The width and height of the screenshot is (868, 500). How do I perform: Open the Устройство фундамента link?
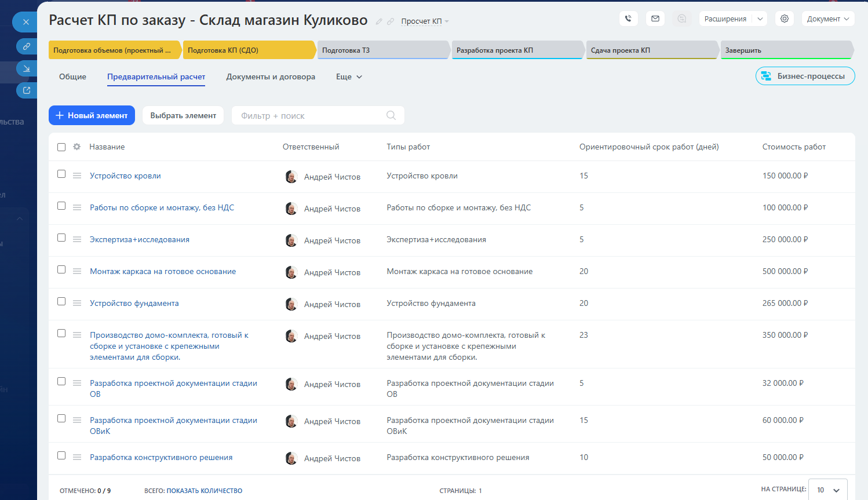134,303
